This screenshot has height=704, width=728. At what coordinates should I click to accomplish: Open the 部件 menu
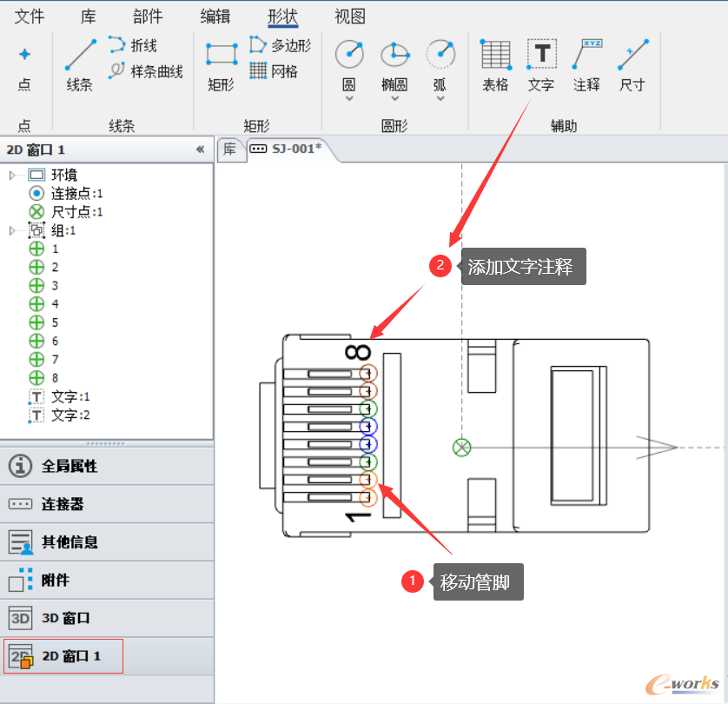click(x=148, y=17)
